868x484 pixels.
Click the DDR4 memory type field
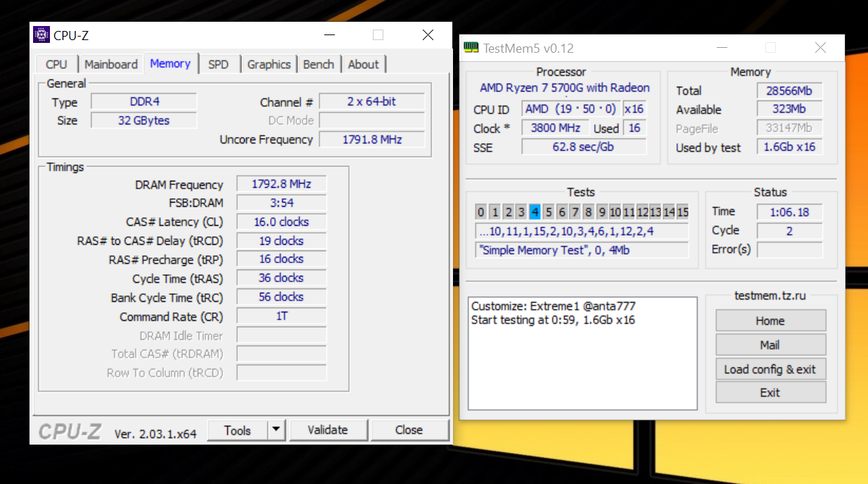144,102
